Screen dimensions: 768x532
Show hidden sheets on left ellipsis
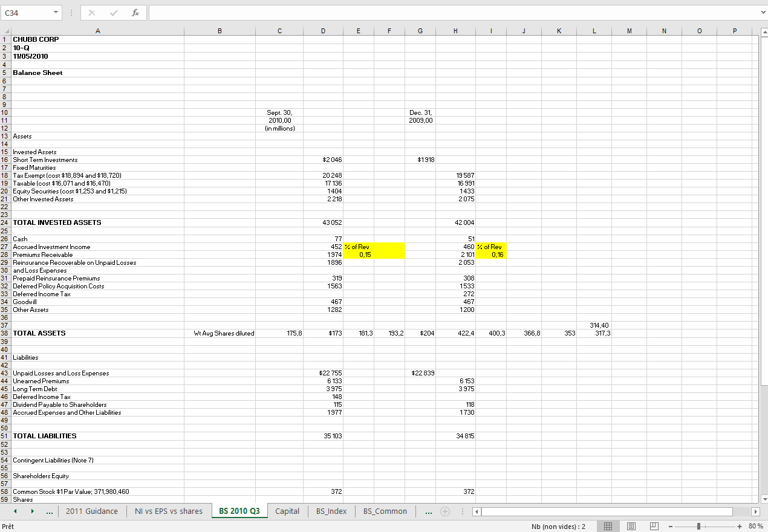(49, 511)
